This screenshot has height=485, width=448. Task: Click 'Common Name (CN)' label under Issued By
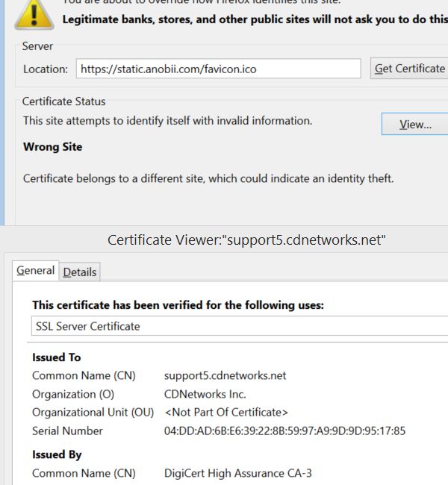(84, 473)
